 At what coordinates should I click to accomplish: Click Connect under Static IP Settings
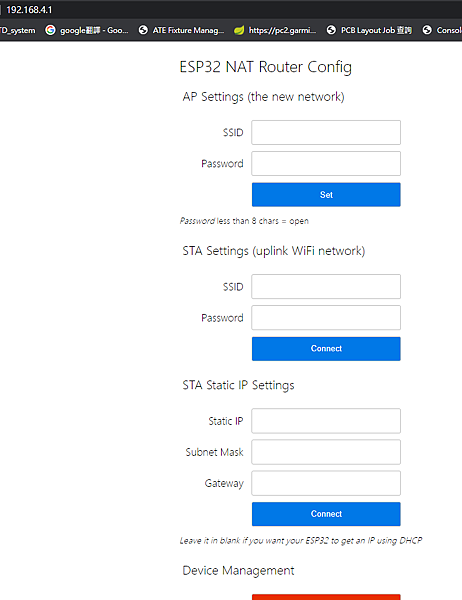tap(326, 514)
